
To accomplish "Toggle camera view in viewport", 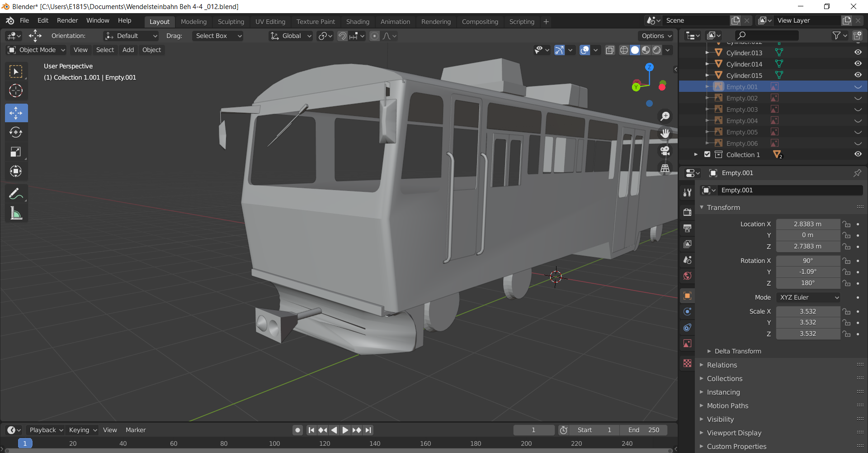I will click(x=665, y=151).
